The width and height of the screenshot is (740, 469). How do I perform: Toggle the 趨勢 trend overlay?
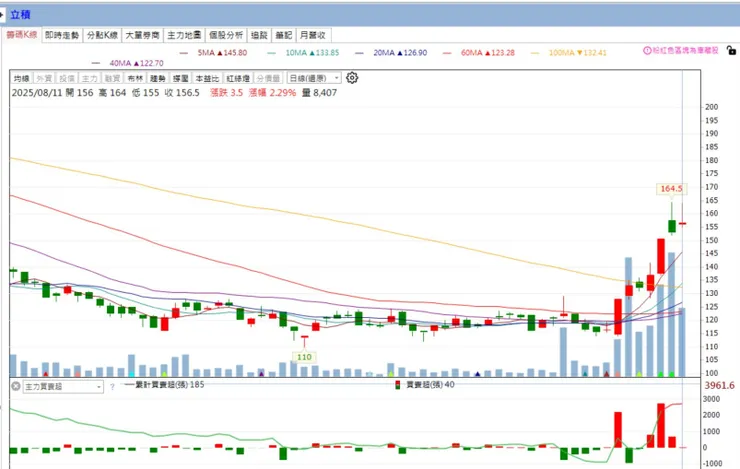(158, 78)
